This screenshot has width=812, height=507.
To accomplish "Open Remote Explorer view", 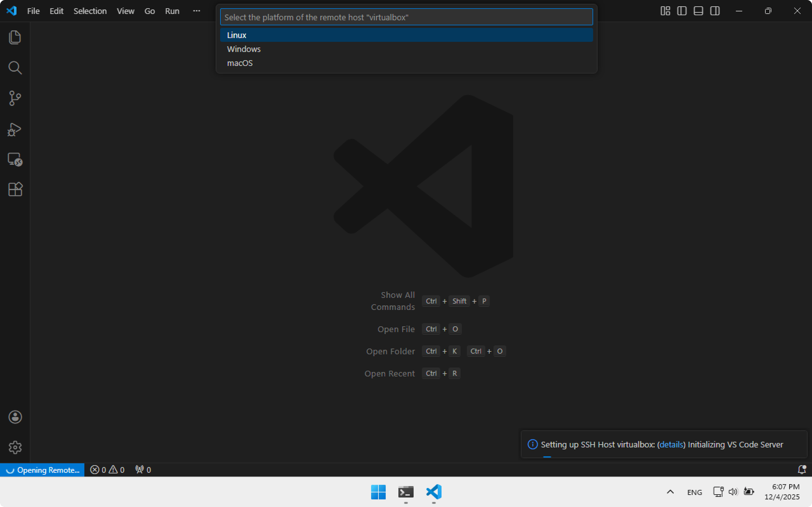I will tap(15, 159).
